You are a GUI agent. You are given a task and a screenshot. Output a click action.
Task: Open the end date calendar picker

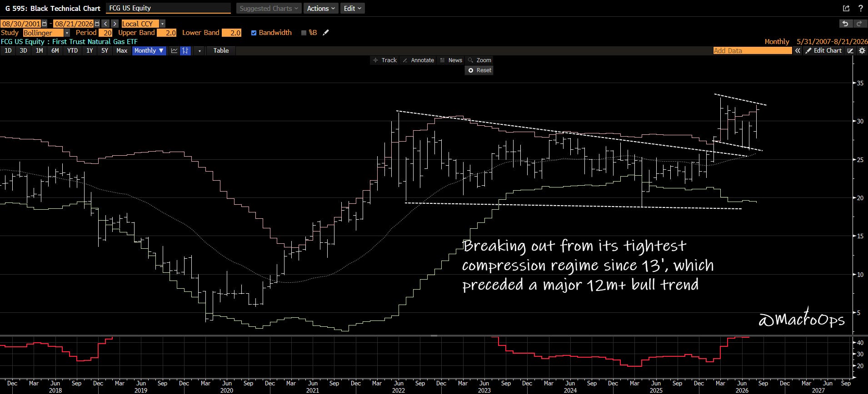tap(97, 24)
